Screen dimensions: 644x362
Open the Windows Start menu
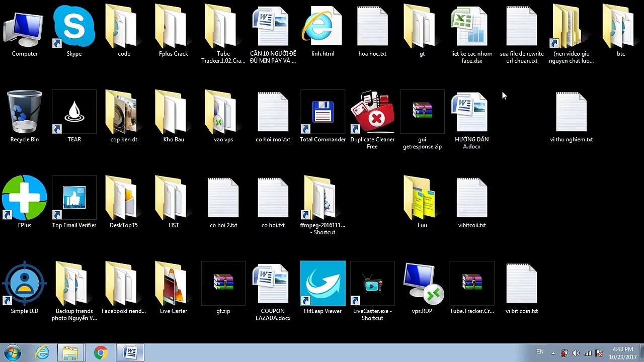click(x=12, y=353)
